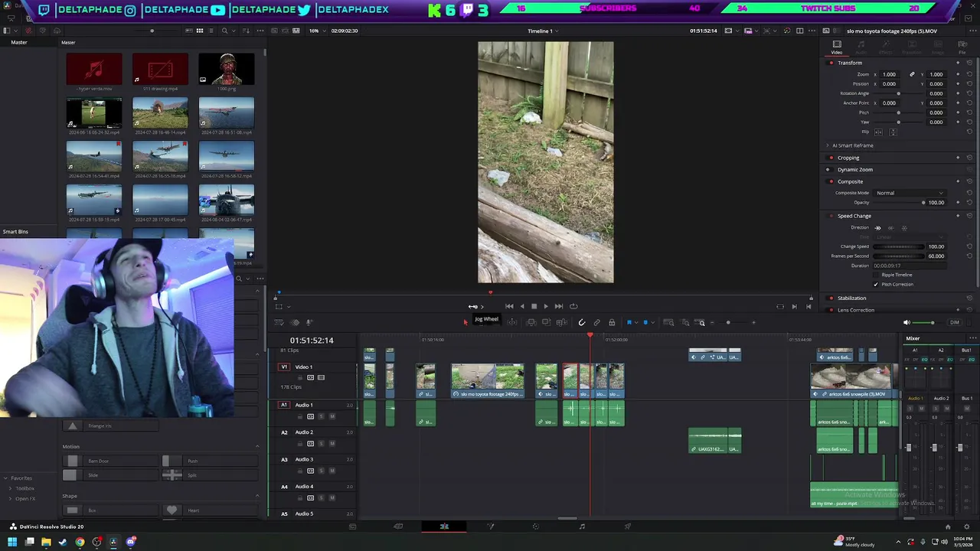980x551 pixels.
Task: Click Play Reverse in viewer transport
Action: pyautogui.click(x=522, y=306)
